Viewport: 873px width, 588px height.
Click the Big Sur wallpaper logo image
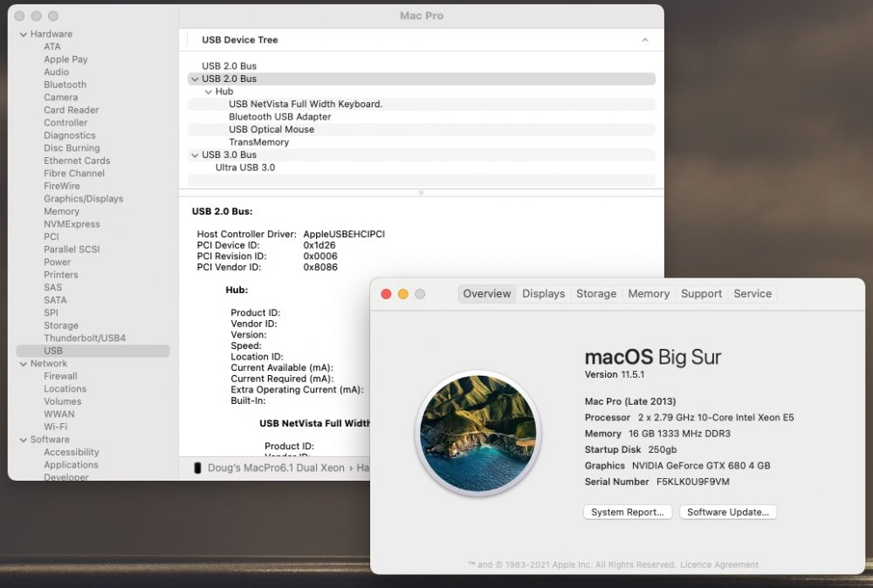click(478, 433)
